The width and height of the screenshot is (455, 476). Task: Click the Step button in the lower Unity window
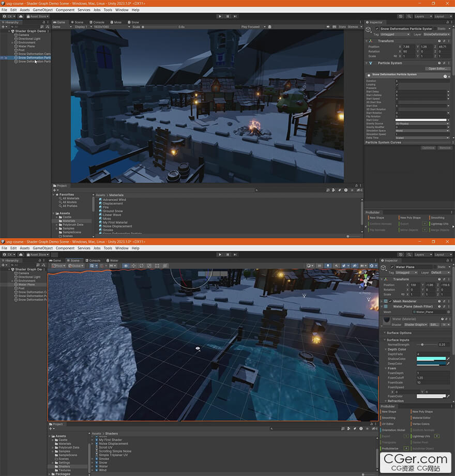tap(235, 255)
